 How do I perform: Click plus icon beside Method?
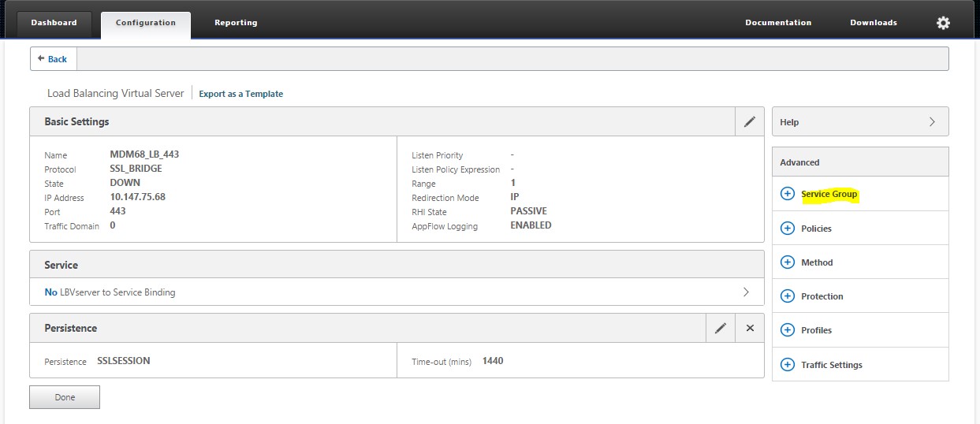click(x=787, y=262)
